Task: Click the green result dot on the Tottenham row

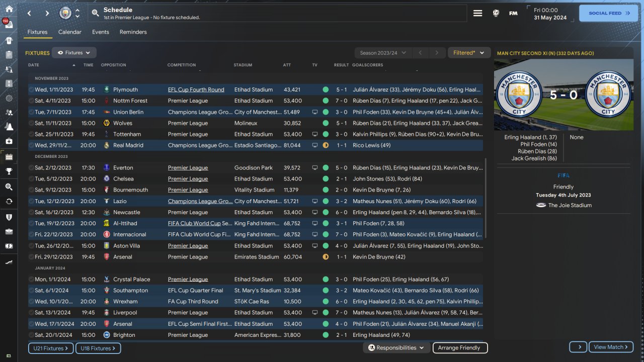Action: coord(326,134)
